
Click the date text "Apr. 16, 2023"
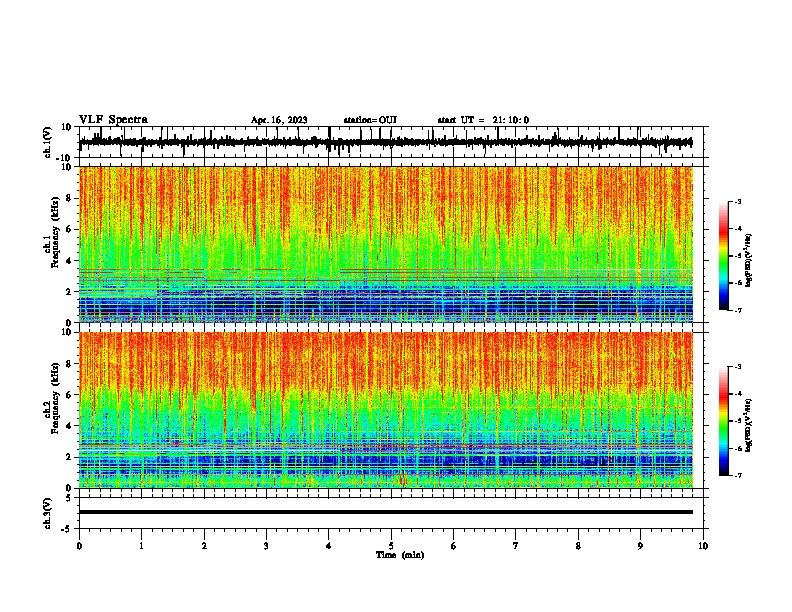point(279,120)
